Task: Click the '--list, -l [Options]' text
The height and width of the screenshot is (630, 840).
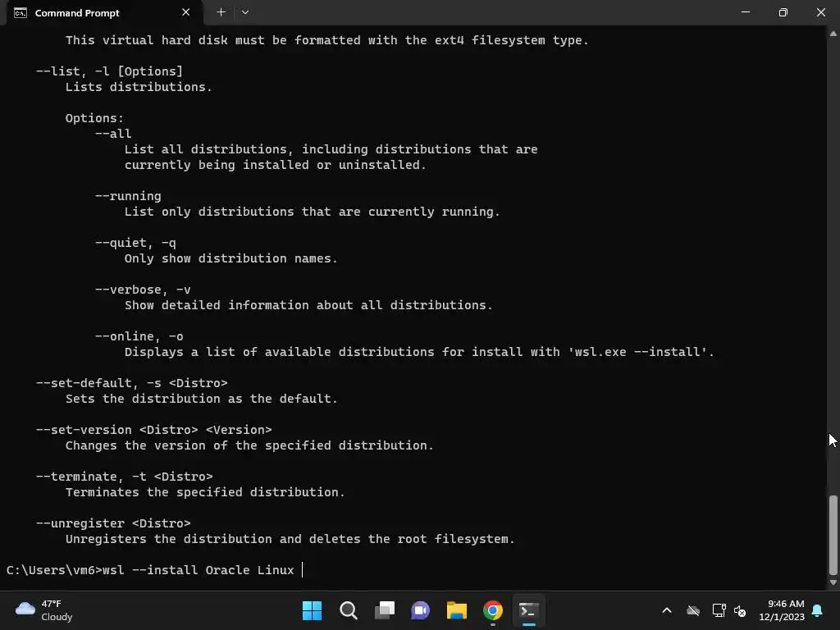Action: pyautogui.click(x=109, y=71)
